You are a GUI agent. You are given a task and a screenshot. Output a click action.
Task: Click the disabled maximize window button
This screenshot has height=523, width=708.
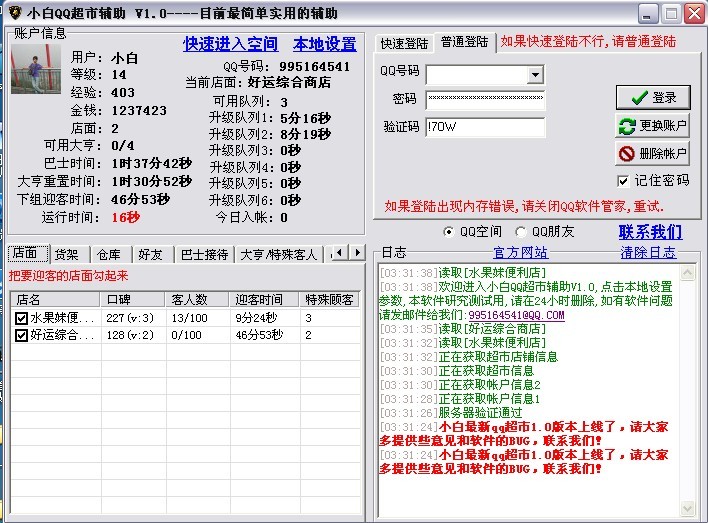click(671, 14)
